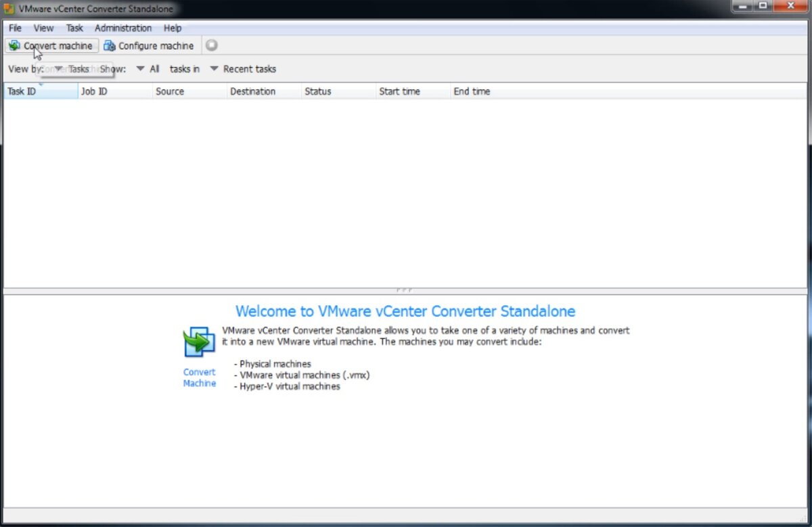The image size is (812, 527).
Task: Open the Help menu
Action: point(173,28)
